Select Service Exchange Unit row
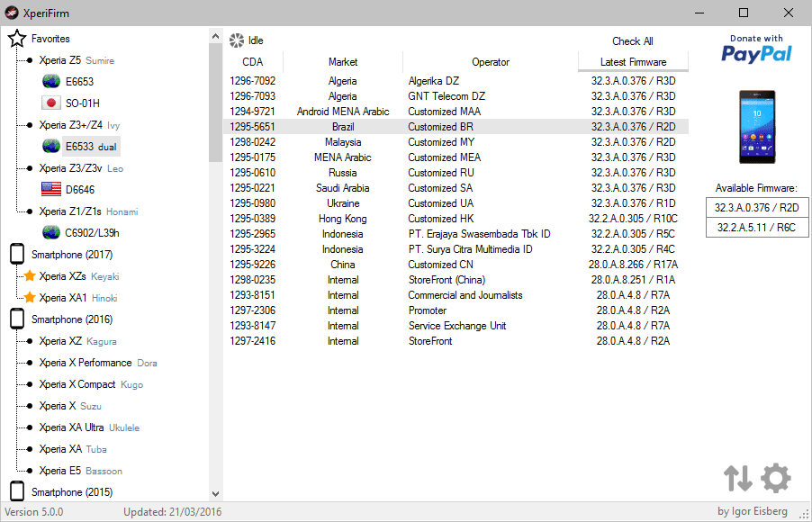This screenshot has height=522, width=812. click(x=456, y=325)
